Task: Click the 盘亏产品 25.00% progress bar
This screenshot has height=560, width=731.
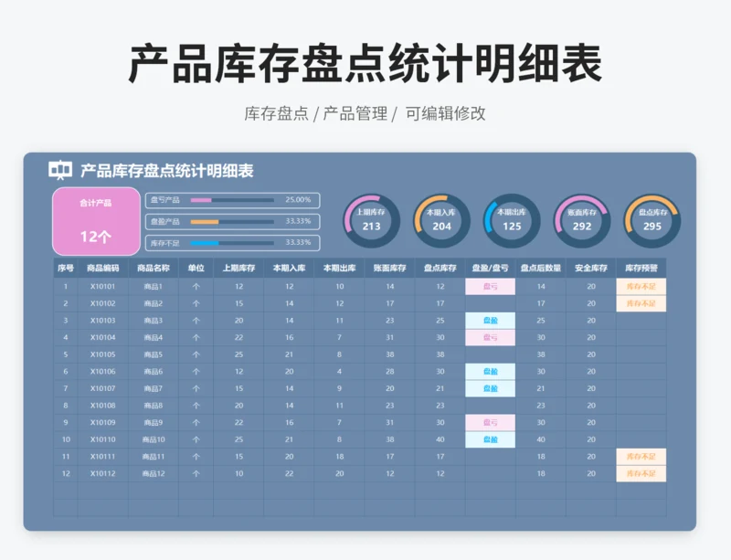Action: pos(233,200)
